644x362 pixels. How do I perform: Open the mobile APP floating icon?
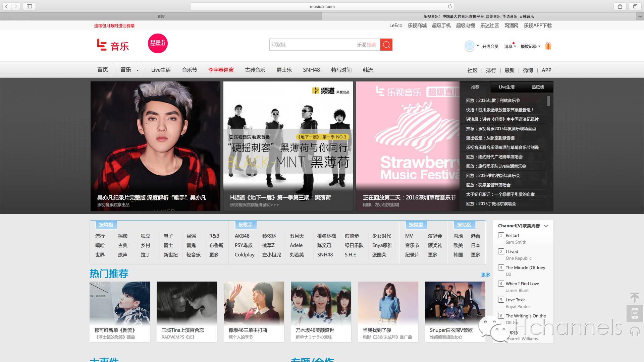(634, 313)
